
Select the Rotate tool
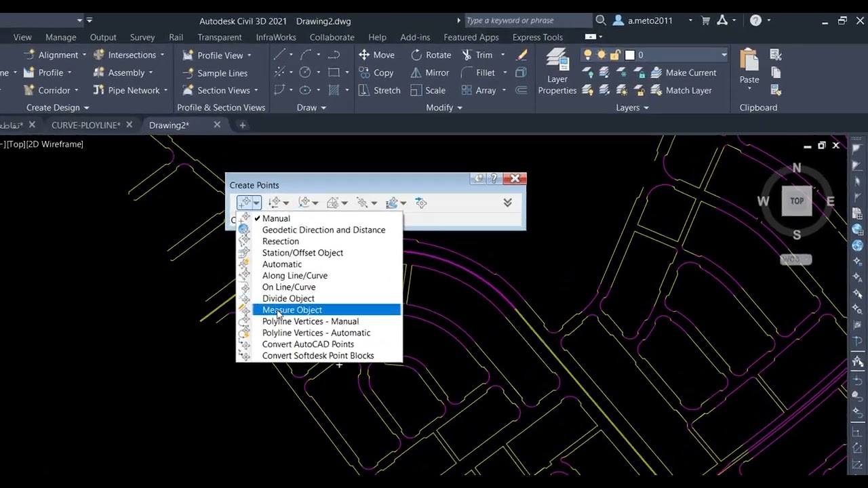click(x=431, y=55)
